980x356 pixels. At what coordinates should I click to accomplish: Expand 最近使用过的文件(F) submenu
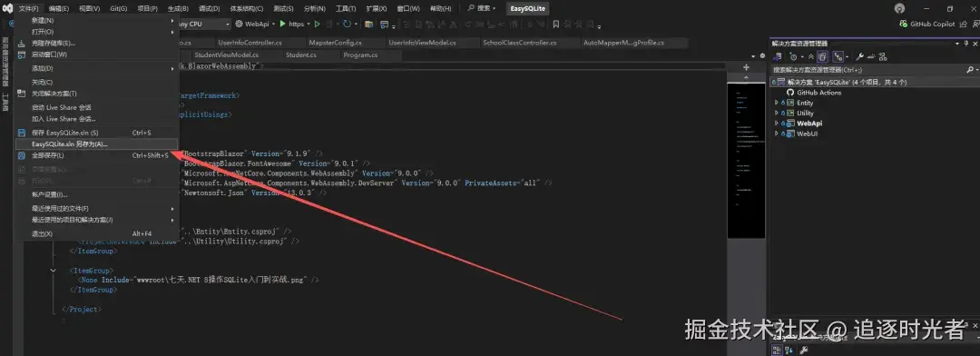coord(96,208)
